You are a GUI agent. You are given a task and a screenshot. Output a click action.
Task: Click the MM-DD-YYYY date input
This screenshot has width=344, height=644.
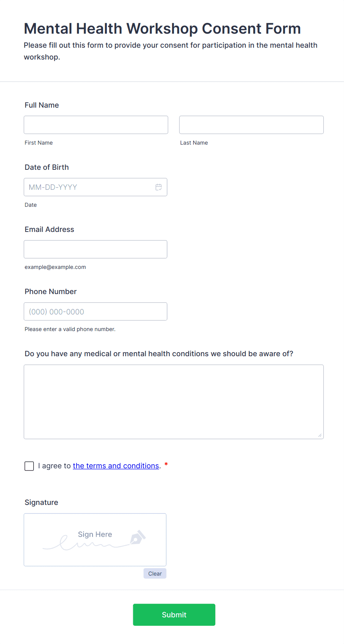pyautogui.click(x=89, y=187)
